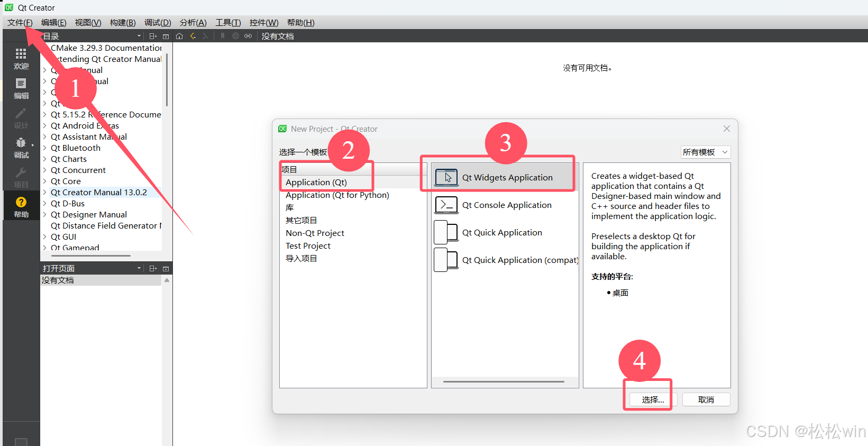Open the 文件(F) menu

tap(20, 22)
